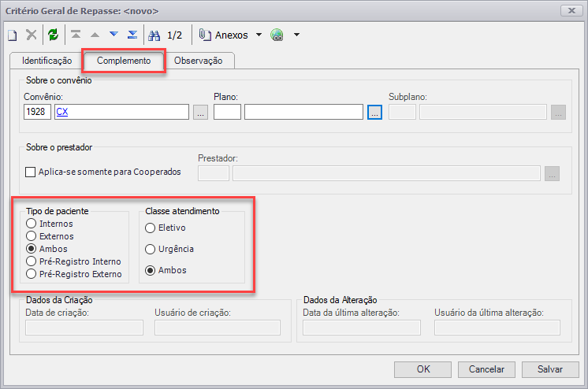Select Pré-Registro Externo option
Screen dimensions: 588x389
pyautogui.click(x=31, y=274)
